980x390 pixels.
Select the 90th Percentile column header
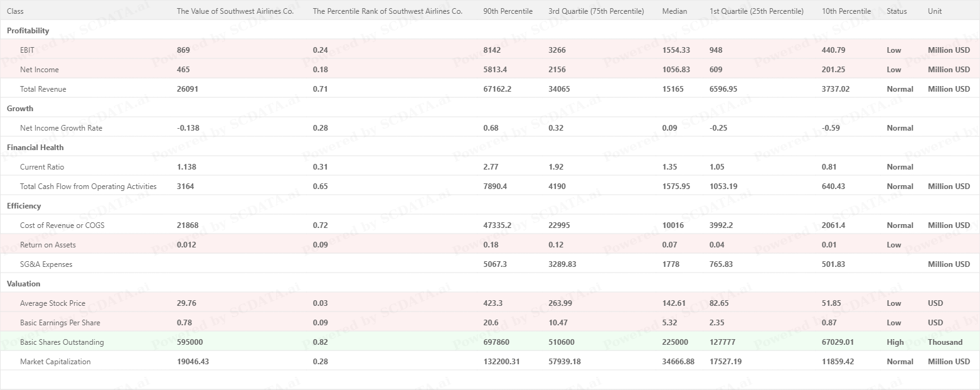click(508, 11)
